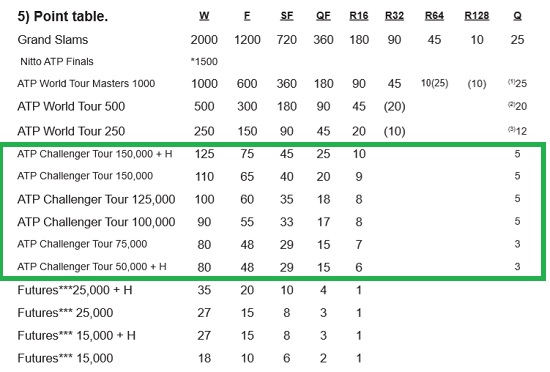
Task: Click the W column header
Action: pos(204,16)
